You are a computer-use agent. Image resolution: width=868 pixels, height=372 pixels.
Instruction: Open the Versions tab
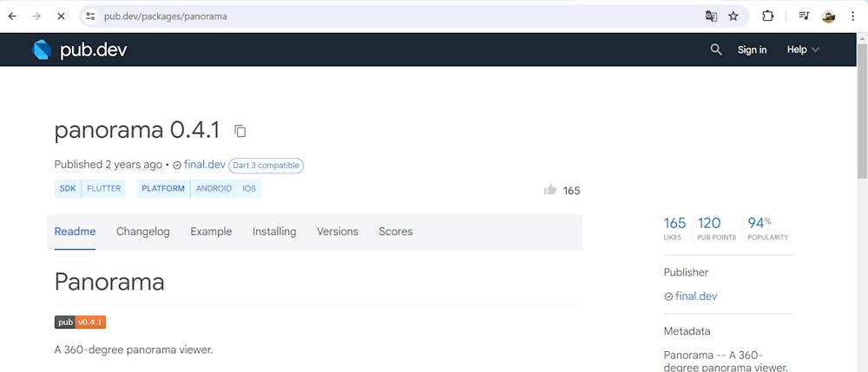point(337,232)
